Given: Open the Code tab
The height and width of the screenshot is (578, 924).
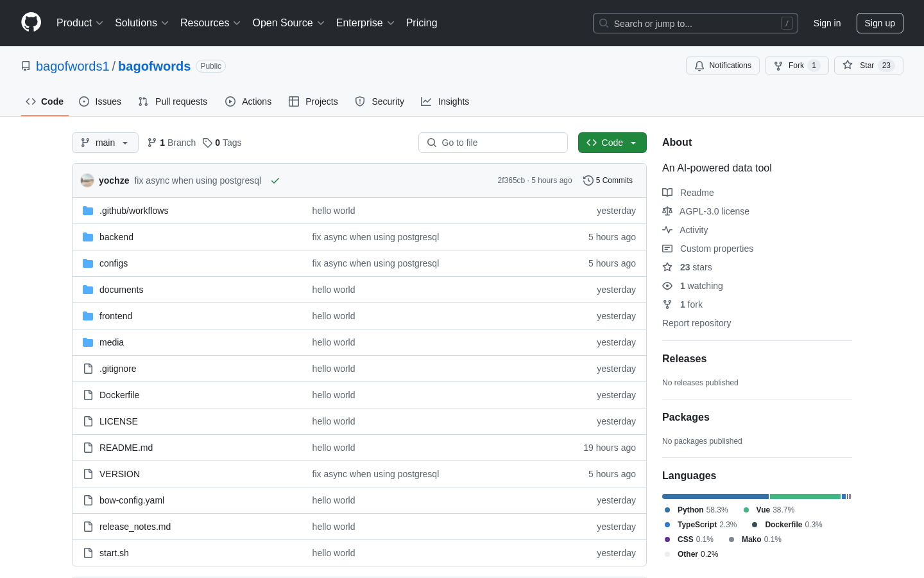Looking at the screenshot, I should [45, 101].
